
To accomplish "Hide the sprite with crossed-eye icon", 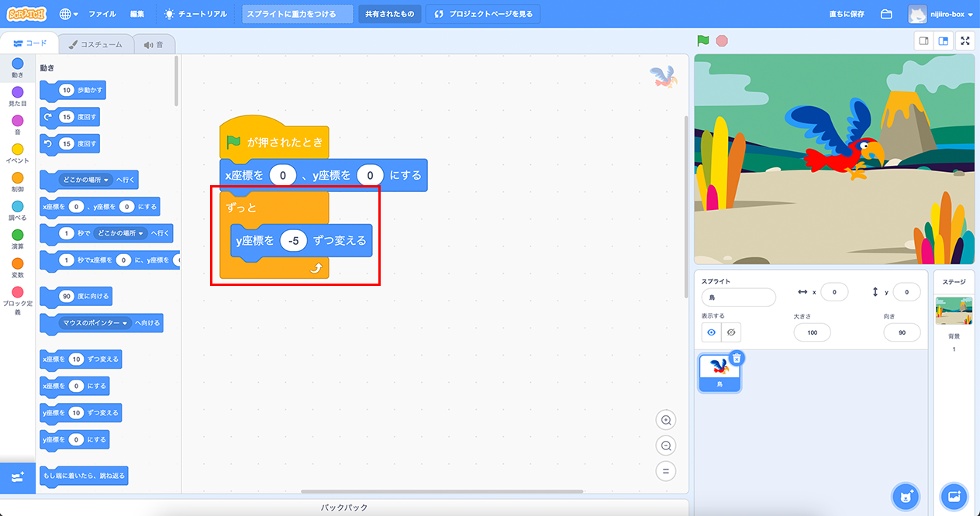I will coord(731,332).
